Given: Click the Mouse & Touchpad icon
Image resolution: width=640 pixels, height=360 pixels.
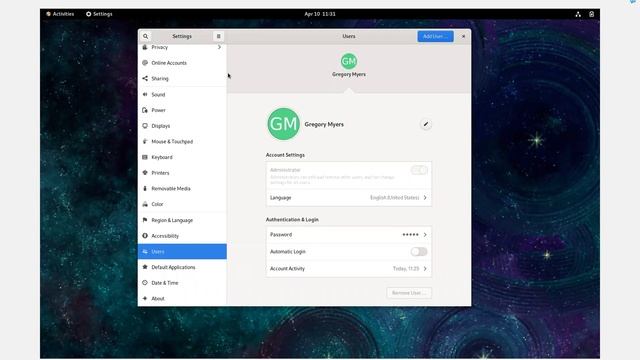Looking at the screenshot, I should point(145,141).
